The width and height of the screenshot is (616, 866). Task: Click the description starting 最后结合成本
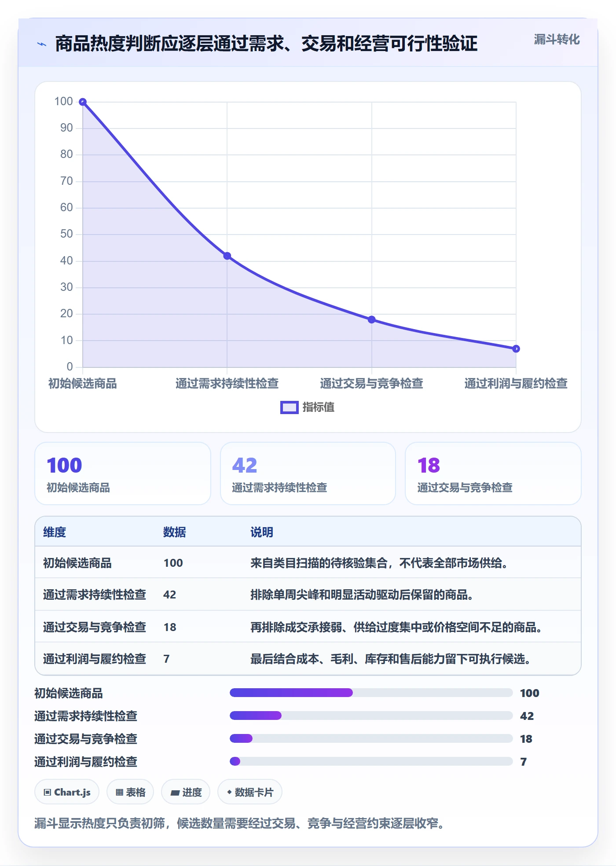point(391,659)
